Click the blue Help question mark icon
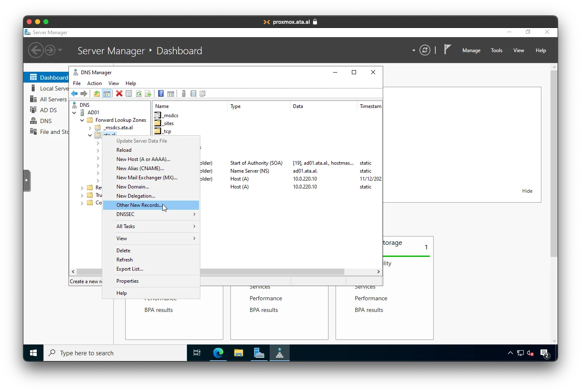Viewport: 581px width, 392px height. (161, 93)
